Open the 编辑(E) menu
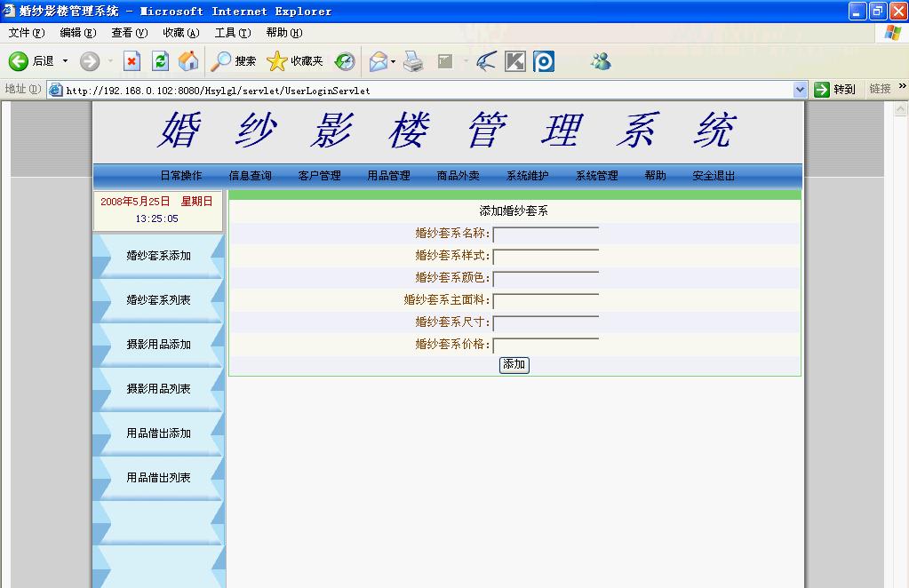 point(77,33)
